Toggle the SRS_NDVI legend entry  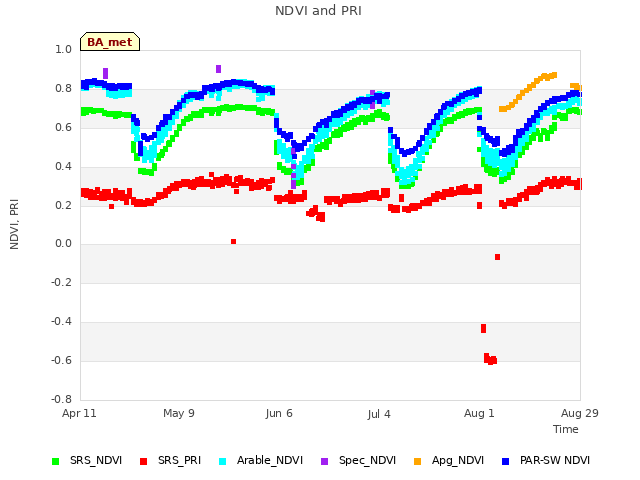(87, 461)
